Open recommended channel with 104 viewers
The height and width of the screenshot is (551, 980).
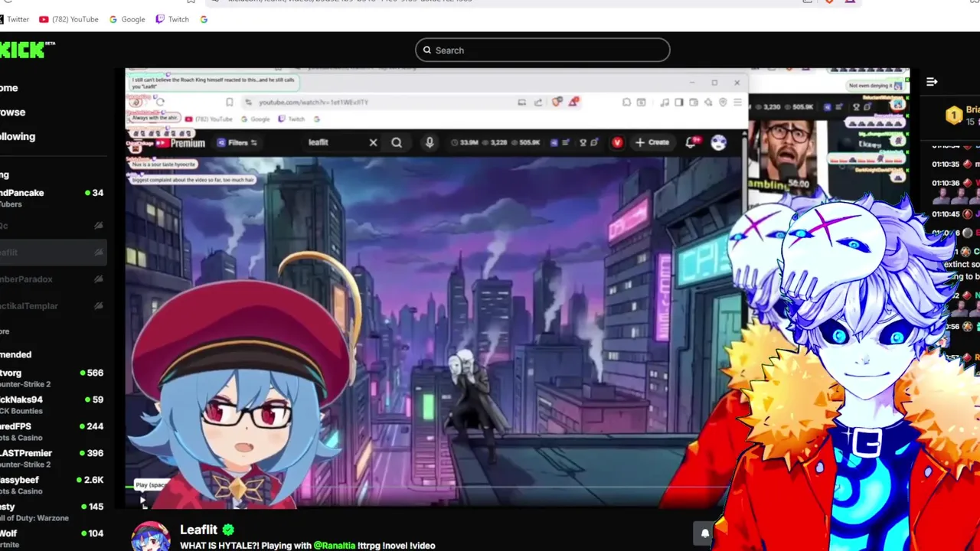click(x=52, y=538)
